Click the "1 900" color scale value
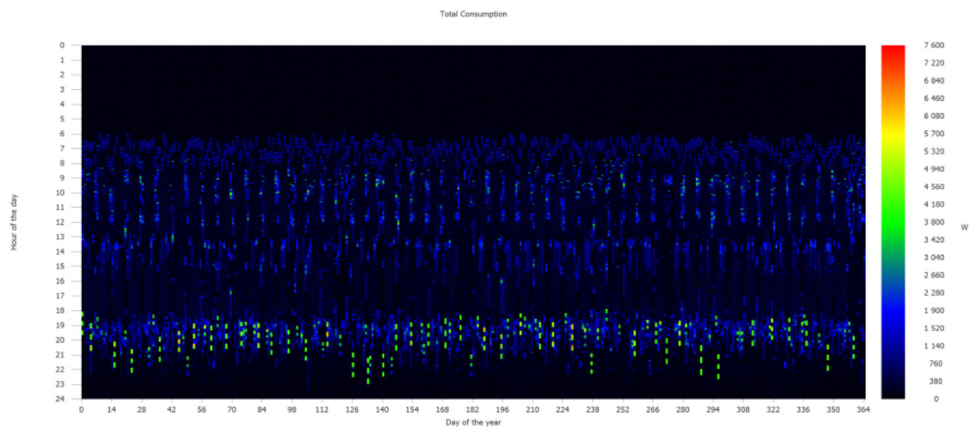The width and height of the screenshot is (980, 434). click(x=934, y=311)
